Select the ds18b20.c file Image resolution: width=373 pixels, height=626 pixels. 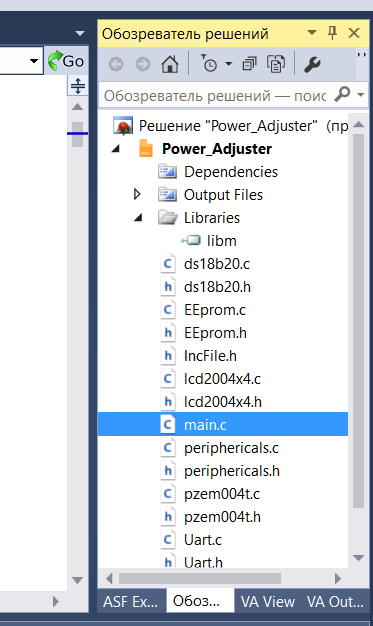click(217, 264)
